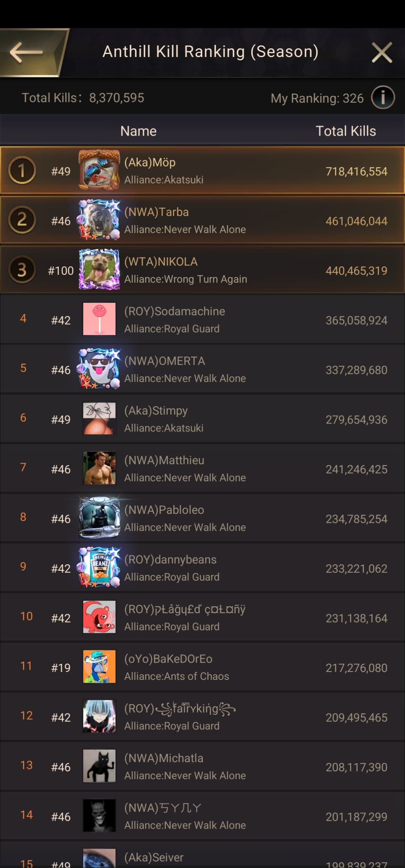Select the (NWA)Matthieu player name
The image size is (405, 868).
[164, 460]
